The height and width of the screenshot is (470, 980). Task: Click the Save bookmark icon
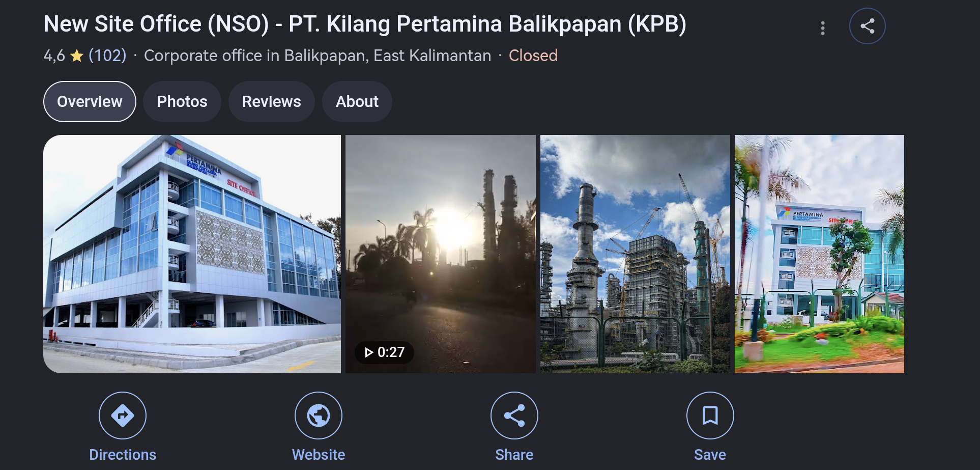[x=710, y=416]
